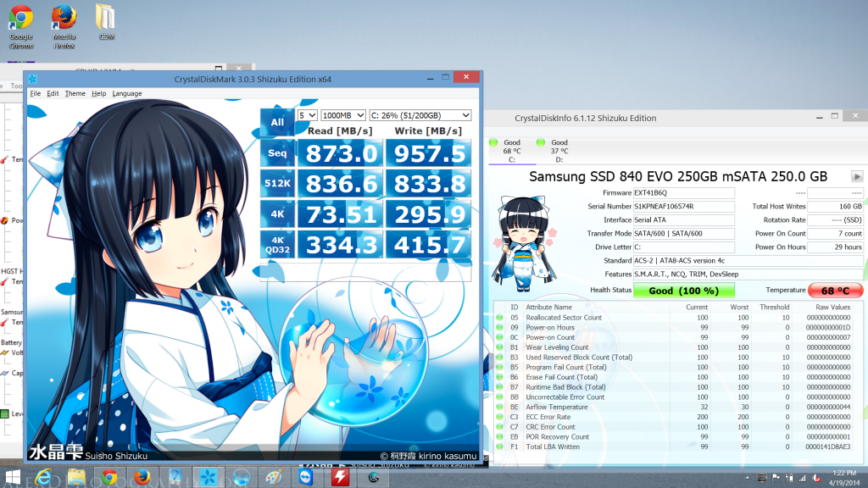Viewport: 868px width, 488px height.
Task: Switch to Google Chrome on the taskbar
Action: pos(109,478)
